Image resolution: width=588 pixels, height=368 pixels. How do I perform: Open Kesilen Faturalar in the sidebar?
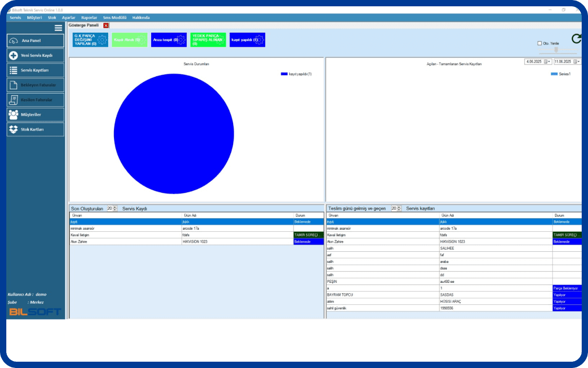pos(35,100)
